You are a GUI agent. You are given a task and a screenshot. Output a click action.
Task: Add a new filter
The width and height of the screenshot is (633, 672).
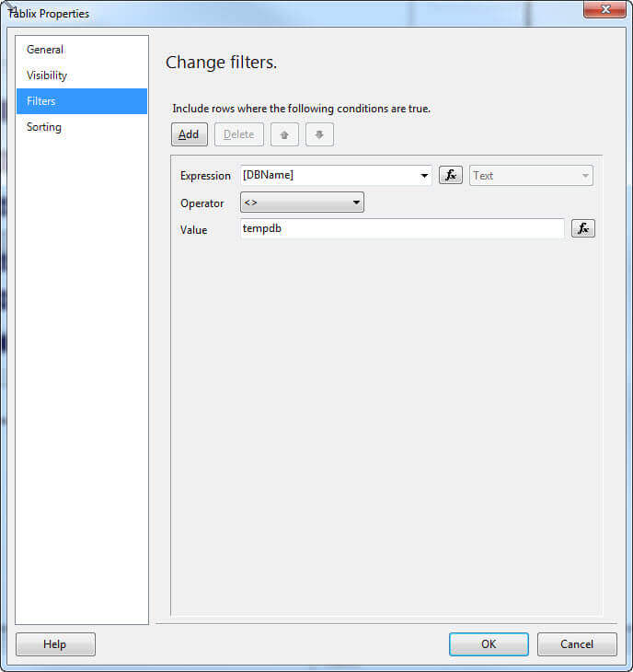point(190,134)
